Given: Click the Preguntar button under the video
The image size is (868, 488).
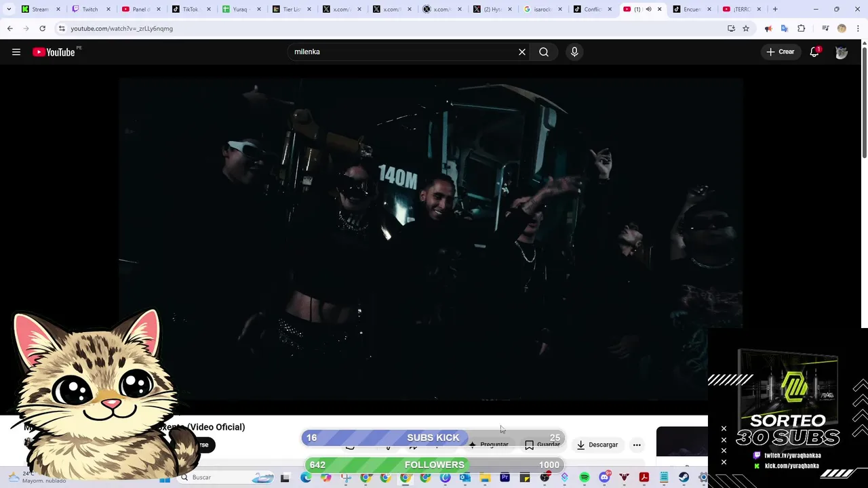Looking at the screenshot, I should click(488, 445).
